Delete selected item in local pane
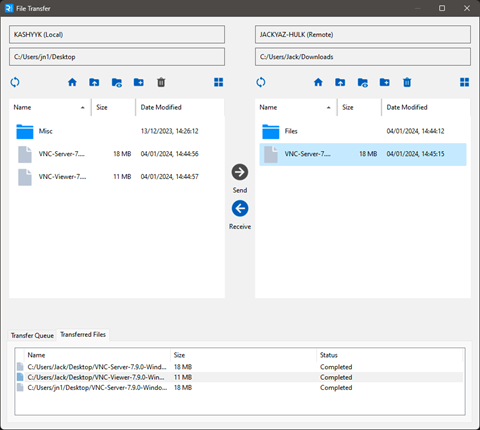 161,82
